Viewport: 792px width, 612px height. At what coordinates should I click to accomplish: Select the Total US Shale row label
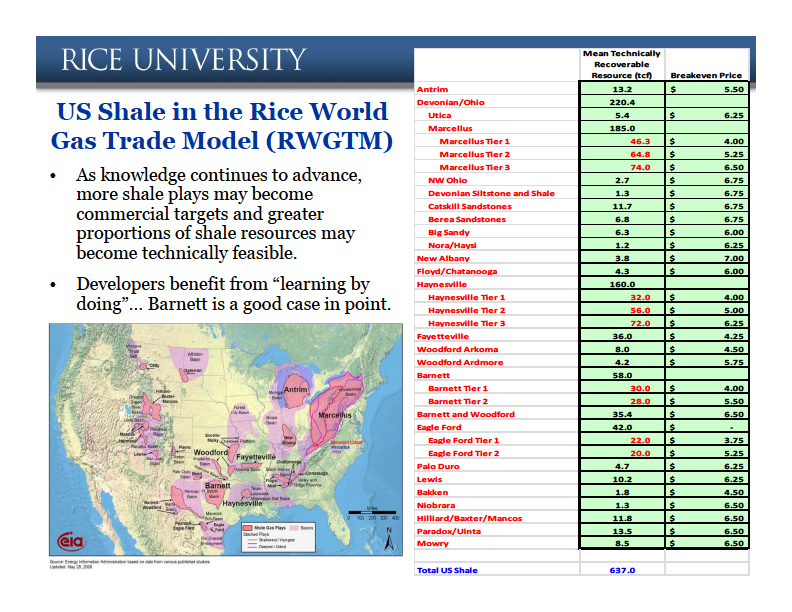(x=447, y=570)
